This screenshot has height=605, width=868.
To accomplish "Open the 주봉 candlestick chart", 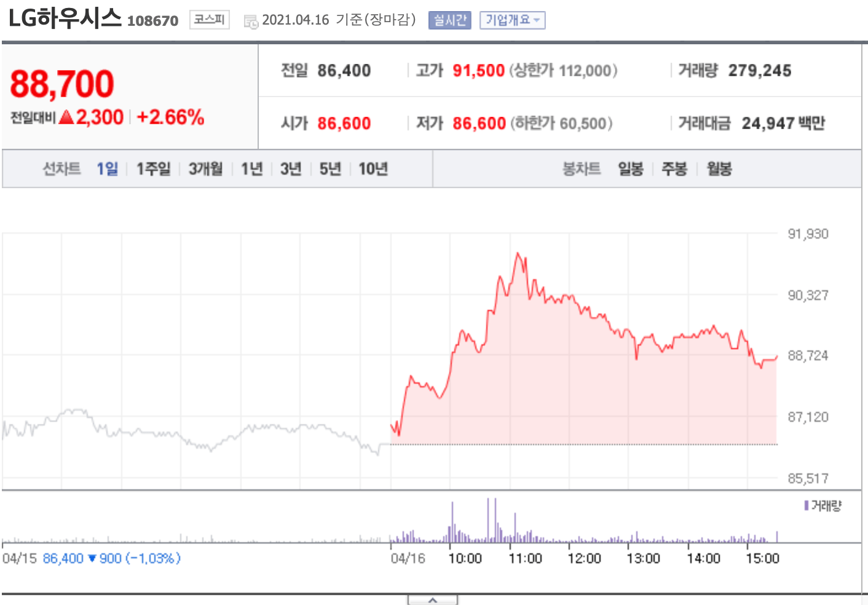I will click(x=674, y=169).
